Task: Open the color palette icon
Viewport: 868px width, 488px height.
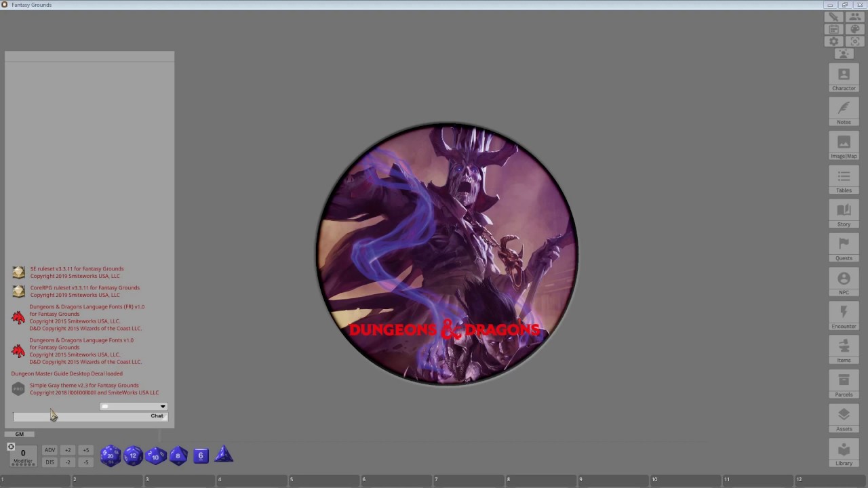Action: click(854, 29)
